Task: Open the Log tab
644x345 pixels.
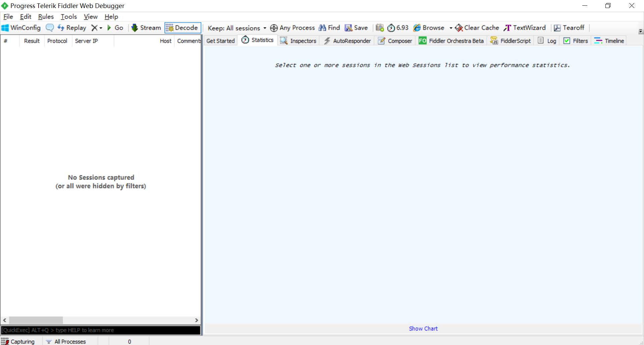Action: coord(547,41)
